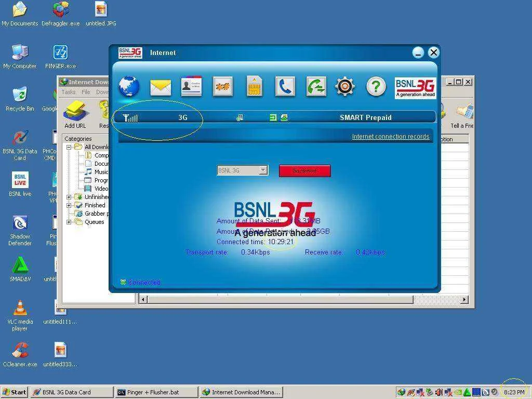This screenshot has height=399, width=532.
Task: Open SMADAV desktop icon
Action: pyautogui.click(x=20, y=269)
